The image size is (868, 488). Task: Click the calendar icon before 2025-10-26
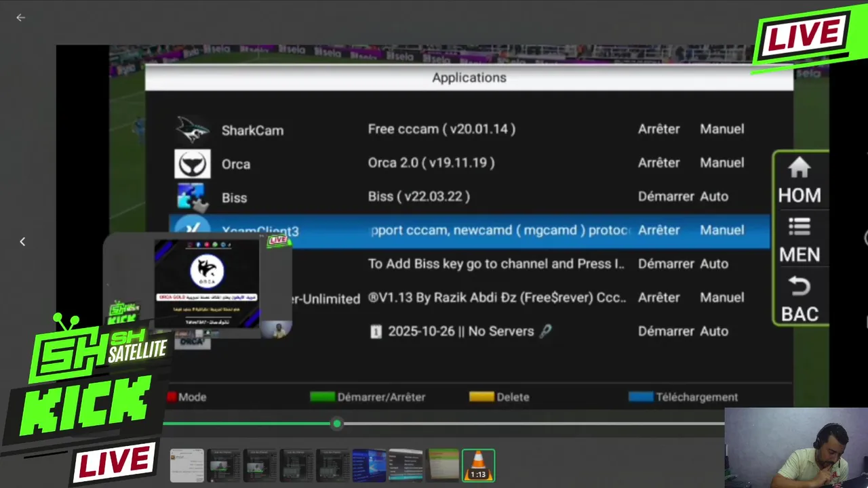pyautogui.click(x=376, y=331)
